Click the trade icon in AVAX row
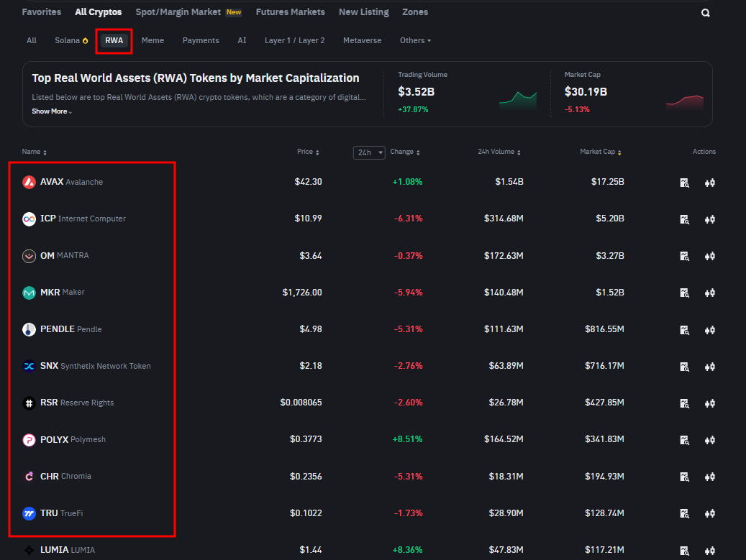 (710, 183)
